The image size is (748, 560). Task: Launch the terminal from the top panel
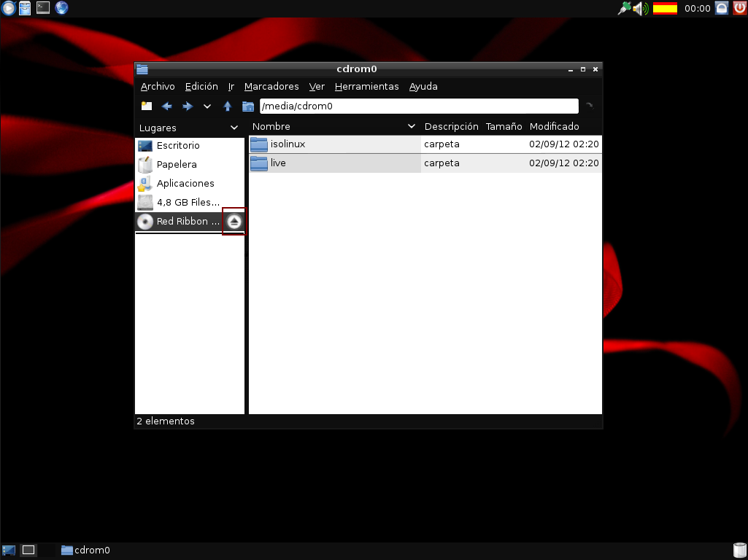coord(44,8)
